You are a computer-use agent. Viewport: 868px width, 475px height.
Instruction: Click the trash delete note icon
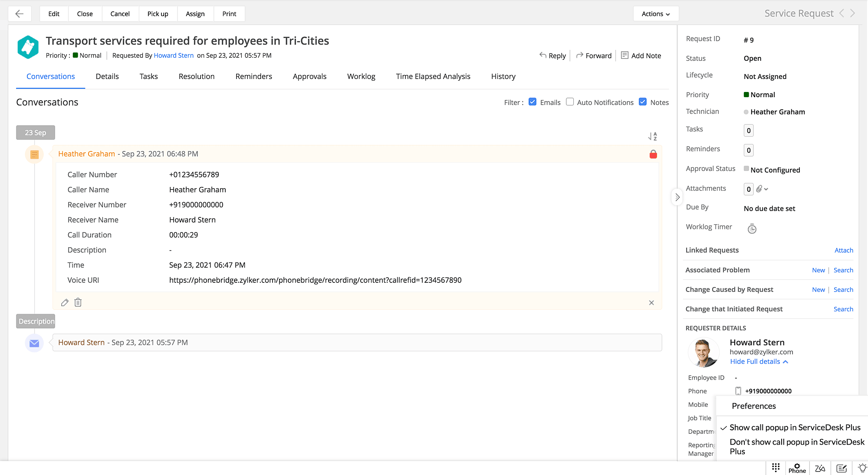click(x=78, y=302)
